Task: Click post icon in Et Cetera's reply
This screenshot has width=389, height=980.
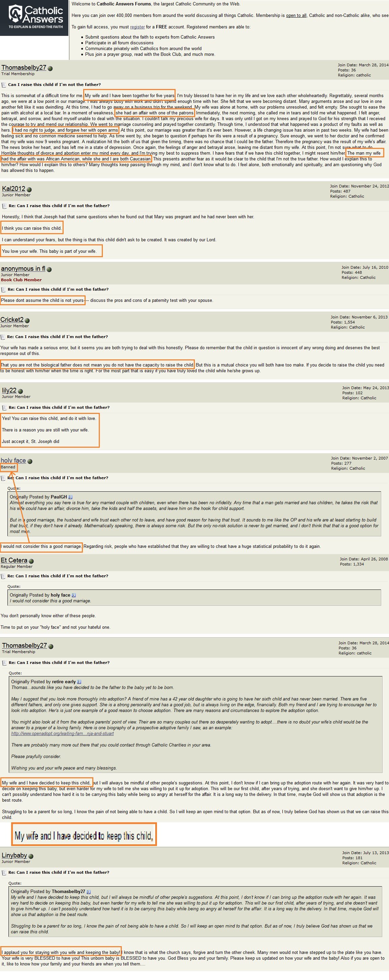Action: click(3, 576)
